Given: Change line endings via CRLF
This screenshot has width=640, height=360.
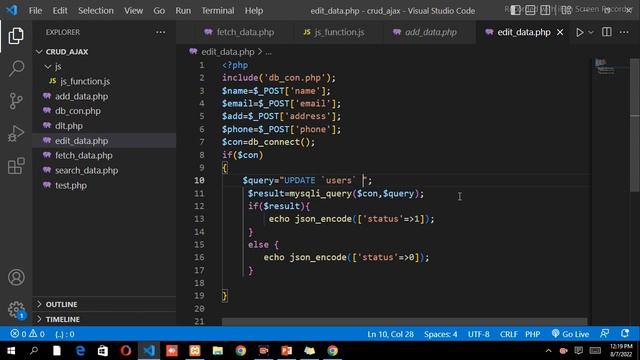Looking at the screenshot, I should coord(509,334).
